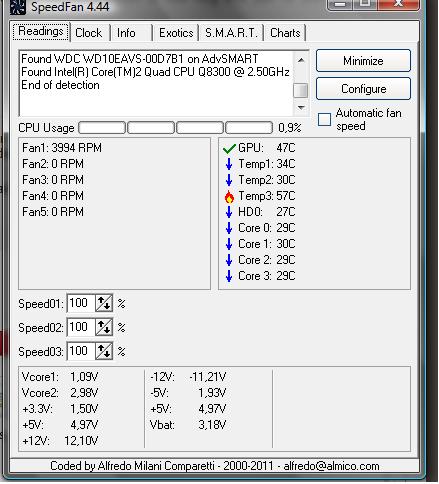Click the Speed03 spinner arrows
Image resolution: width=439 pixels, height=484 pixels.
tap(104, 351)
